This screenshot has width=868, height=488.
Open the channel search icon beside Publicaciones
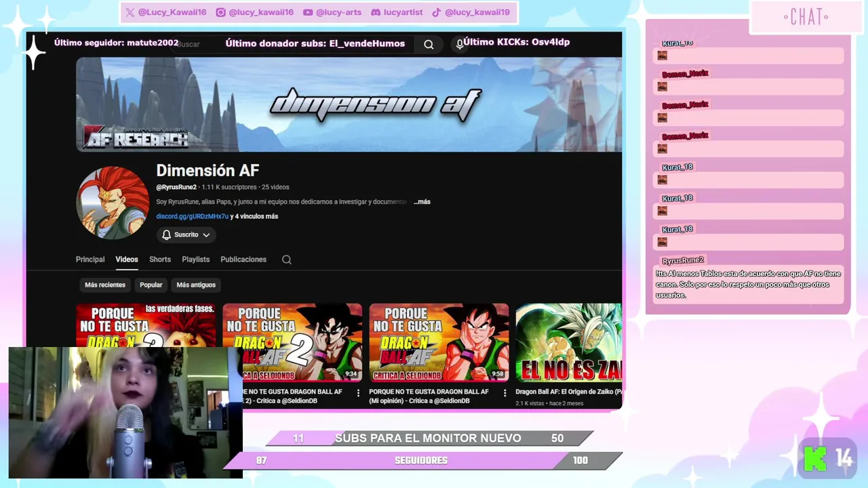[287, 260]
